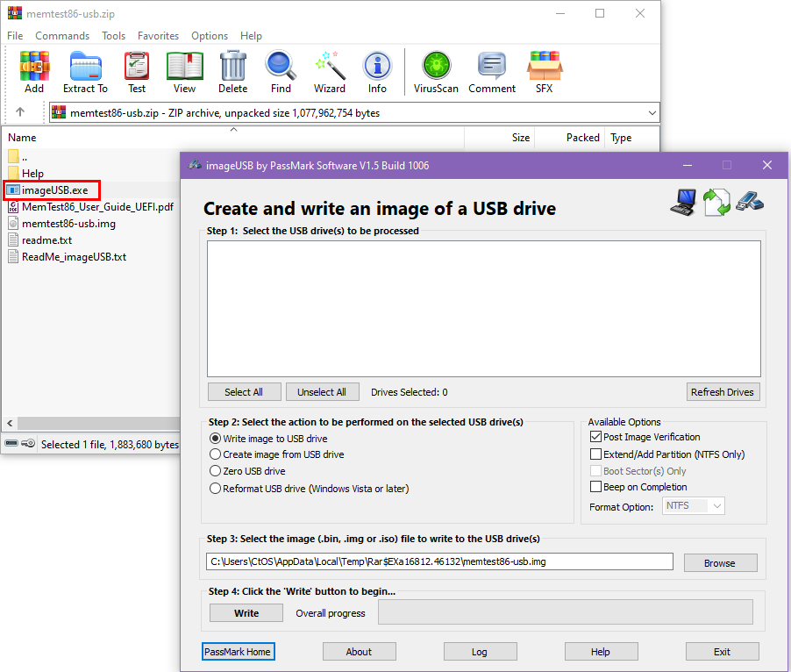Viewport: 791px width, 672px height.
Task: Click the horizontal scrollbar left arrow
Action: tap(10, 423)
